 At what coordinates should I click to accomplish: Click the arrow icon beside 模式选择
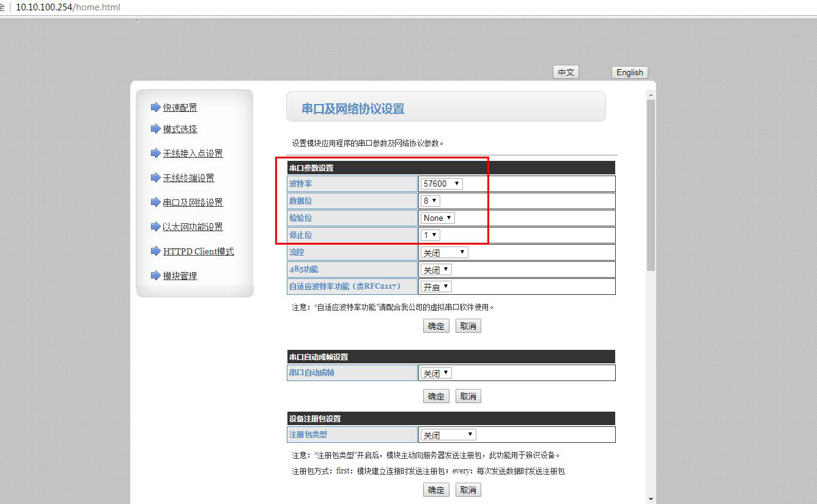pyautogui.click(x=155, y=129)
